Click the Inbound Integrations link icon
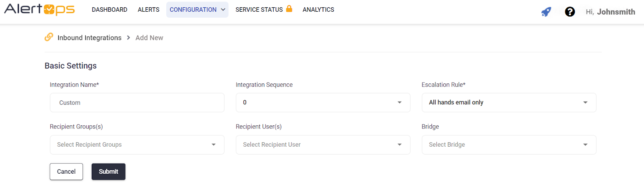 pyautogui.click(x=49, y=37)
